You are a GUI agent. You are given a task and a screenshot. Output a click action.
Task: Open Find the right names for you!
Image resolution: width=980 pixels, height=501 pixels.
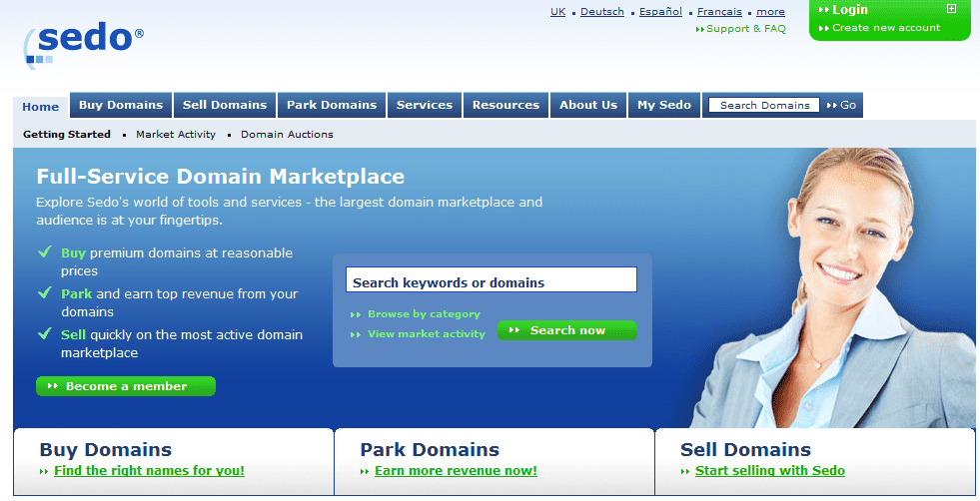pyautogui.click(x=150, y=471)
